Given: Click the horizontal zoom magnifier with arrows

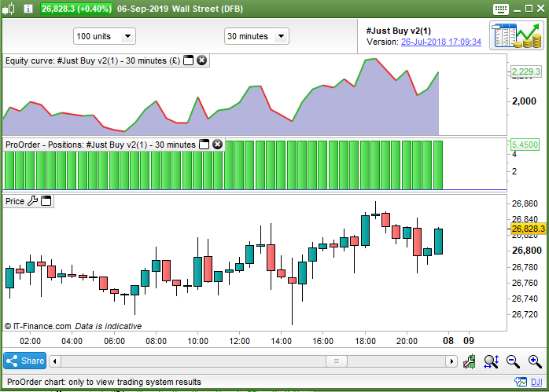Looking at the screenshot, I should coord(492,361).
